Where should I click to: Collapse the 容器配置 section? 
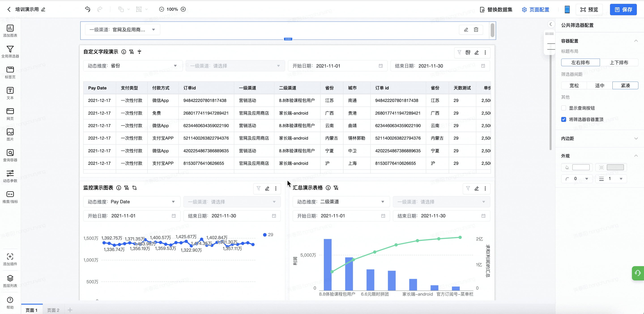[636, 41]
